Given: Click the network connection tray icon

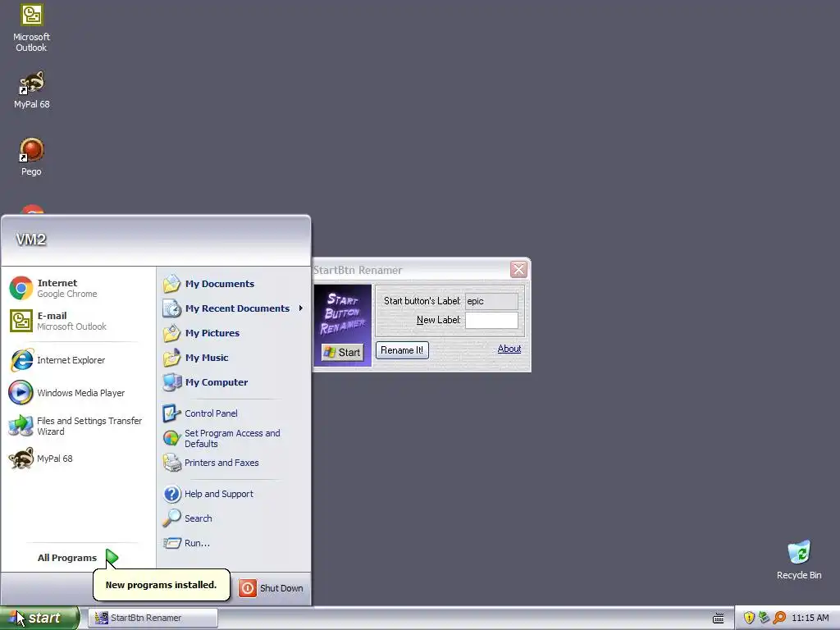Looking at the screenshot, I should [x=764, y=618].
